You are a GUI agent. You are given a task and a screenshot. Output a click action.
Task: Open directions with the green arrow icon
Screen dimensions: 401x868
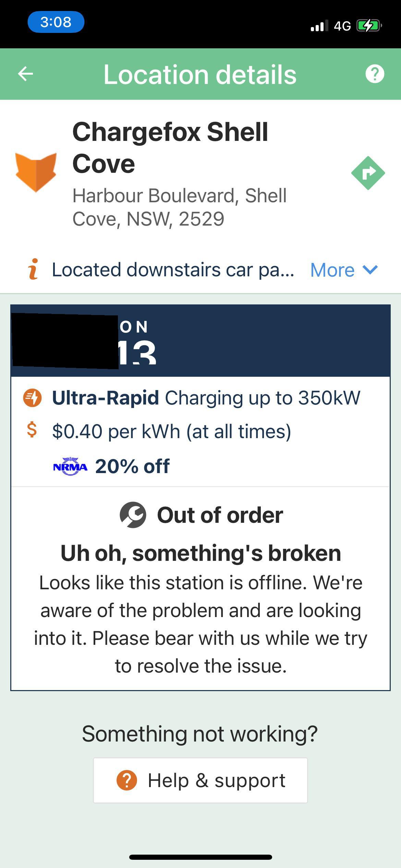tap(368, 173)
